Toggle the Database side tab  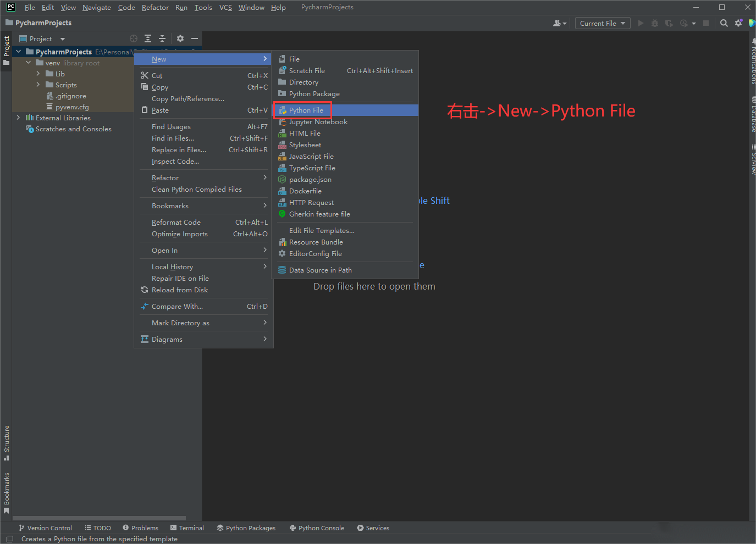point(752,114)
